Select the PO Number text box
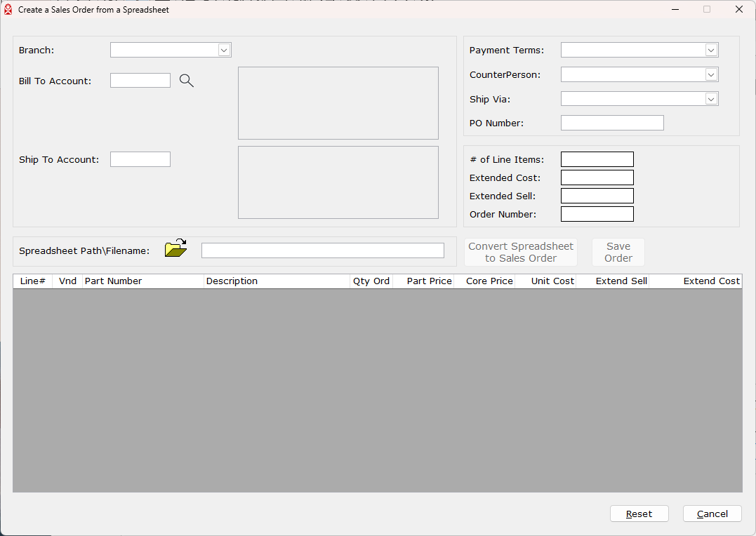The image size is (756, 536). (611, 123)
